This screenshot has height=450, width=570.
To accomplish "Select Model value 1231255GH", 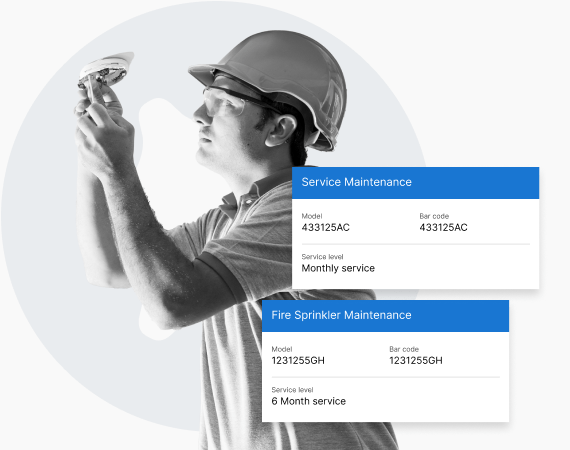I will click(298, 361).
